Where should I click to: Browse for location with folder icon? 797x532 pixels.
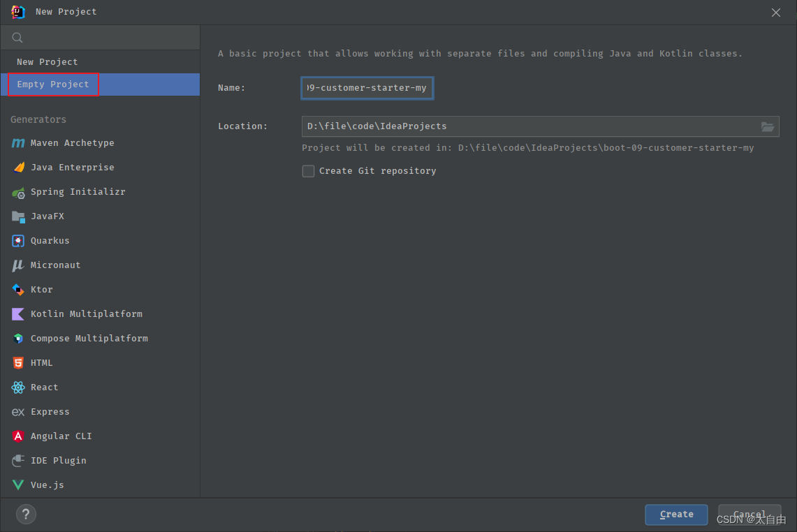click(x=768, y=126)
